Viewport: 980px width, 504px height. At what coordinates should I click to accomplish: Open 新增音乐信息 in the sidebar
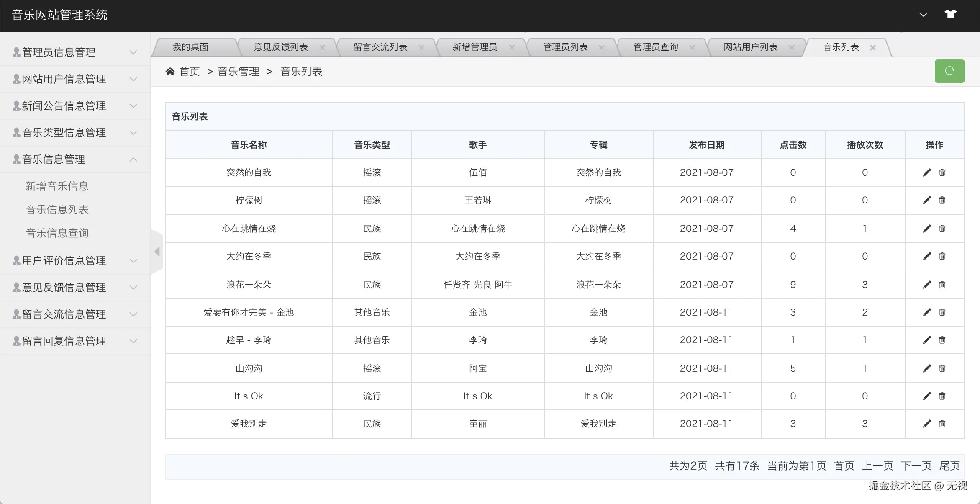point(57,186)
